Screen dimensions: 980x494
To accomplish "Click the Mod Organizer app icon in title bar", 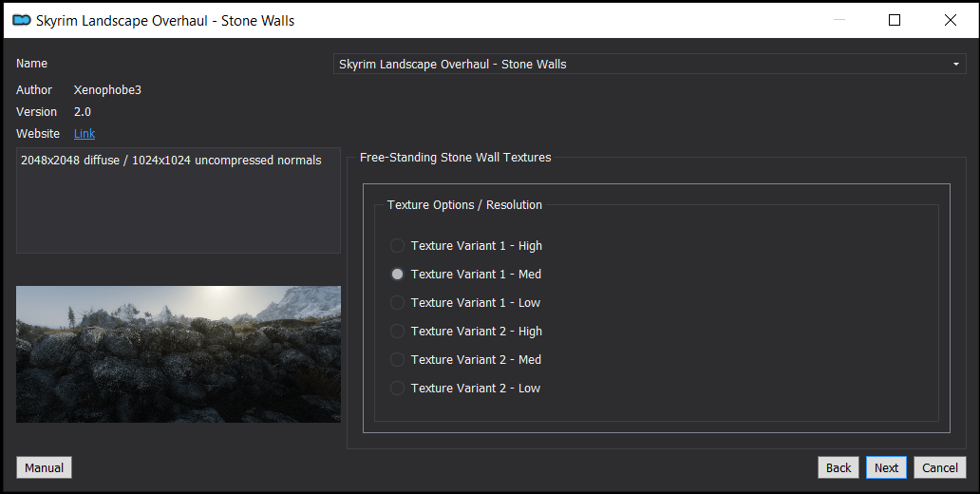I will pyautogui.click(x=21, y=20).
